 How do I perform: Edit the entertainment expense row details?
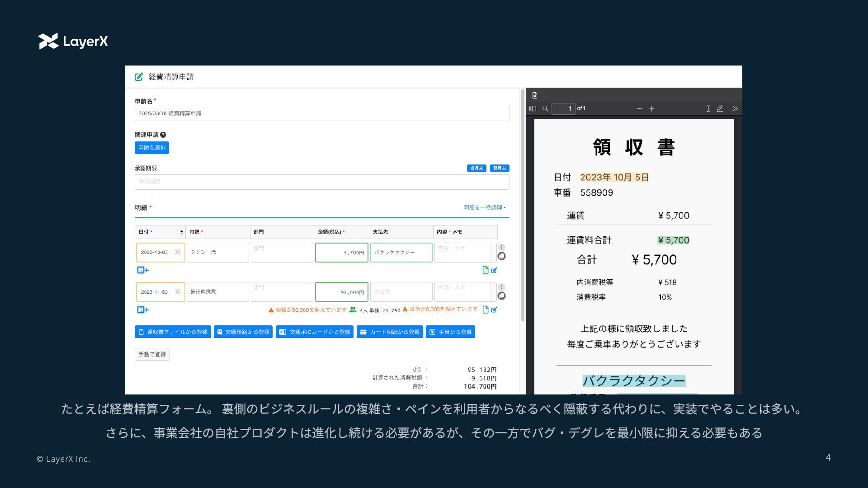point(494,310)
